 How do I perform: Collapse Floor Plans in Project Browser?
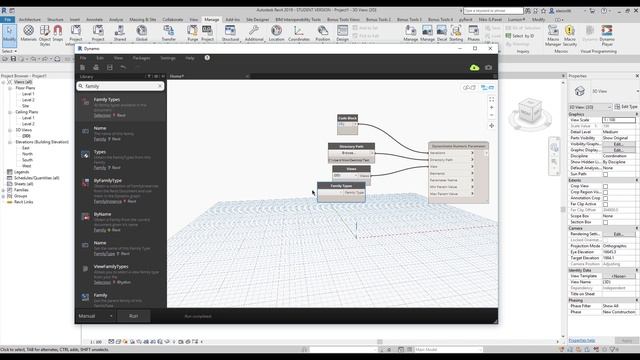pos(10,88)
